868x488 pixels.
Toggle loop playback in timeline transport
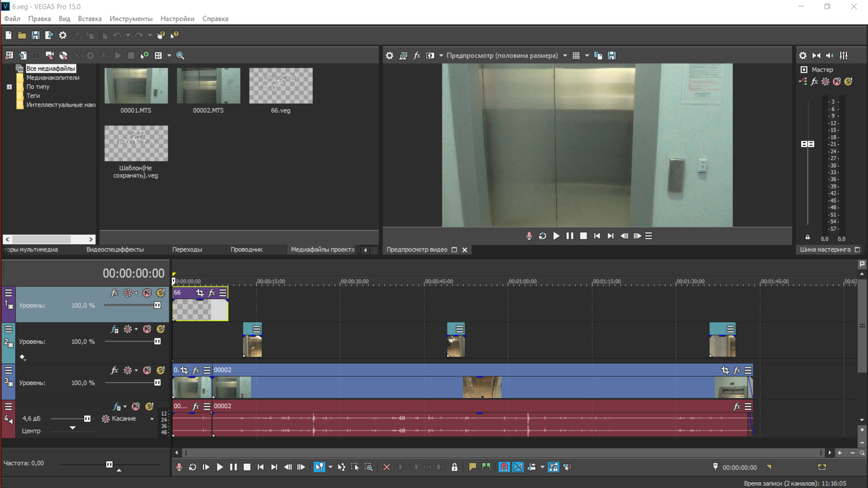(193, 467)
